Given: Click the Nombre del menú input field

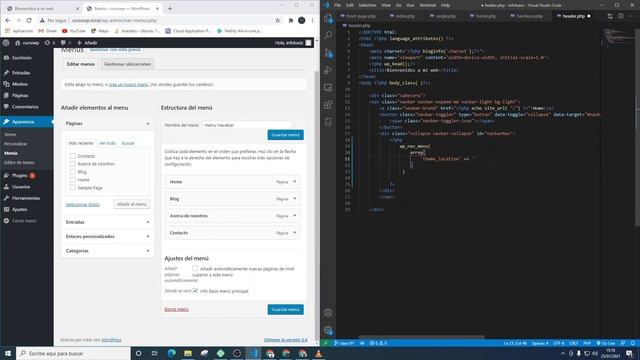Looking at the screenshot, I should click(247, 125).
